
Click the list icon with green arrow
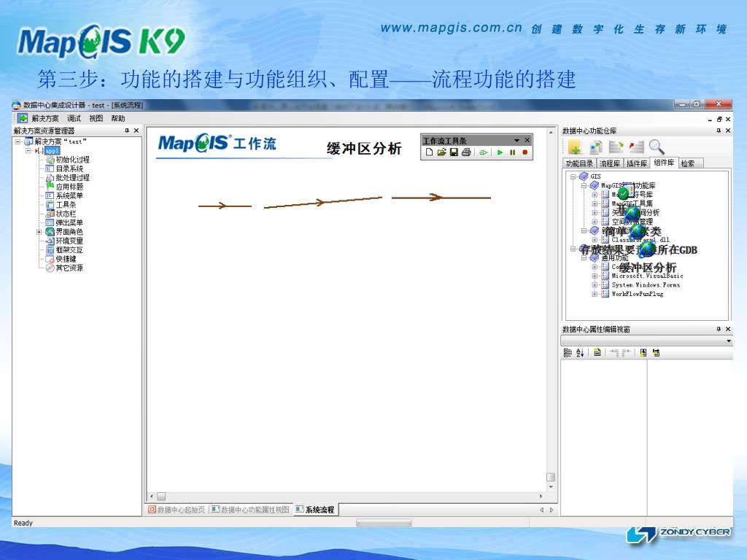(616, 147)
